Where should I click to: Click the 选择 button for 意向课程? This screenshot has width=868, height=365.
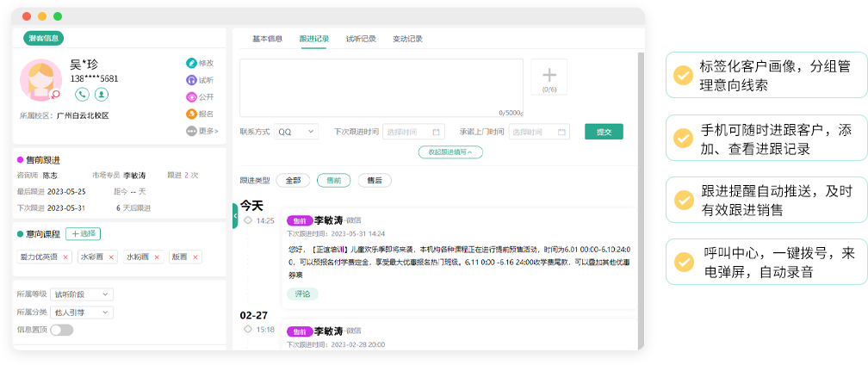coord(84,234)
